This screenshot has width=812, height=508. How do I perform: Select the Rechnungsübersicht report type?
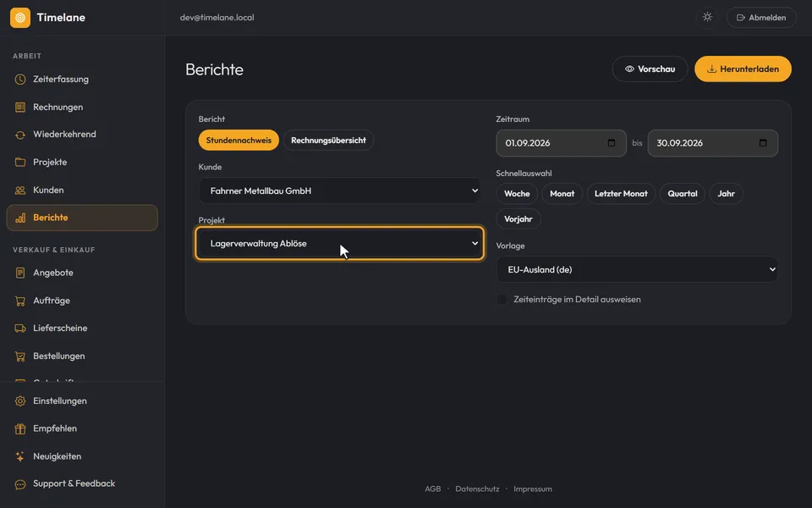pos(328,140)
